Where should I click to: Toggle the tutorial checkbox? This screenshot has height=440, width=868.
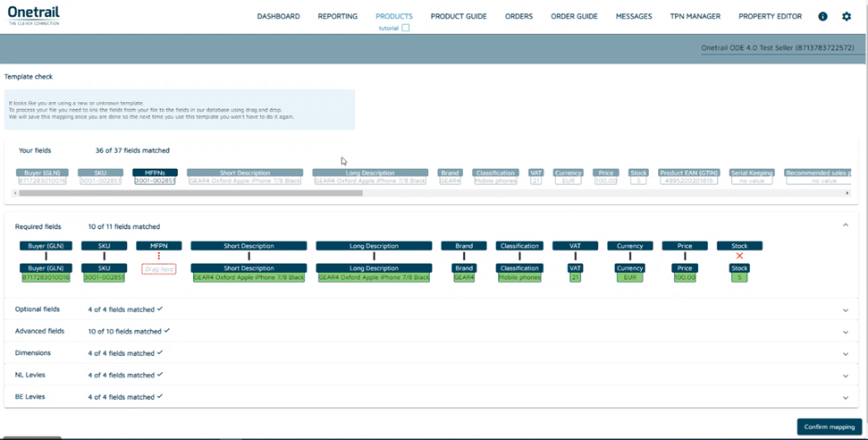pyautogui.click(x=406, y=29)
